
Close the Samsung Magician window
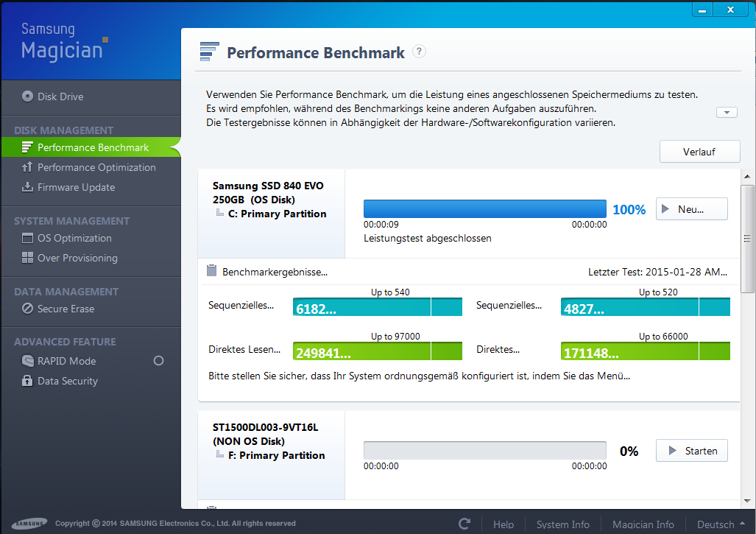coord(730,10)
